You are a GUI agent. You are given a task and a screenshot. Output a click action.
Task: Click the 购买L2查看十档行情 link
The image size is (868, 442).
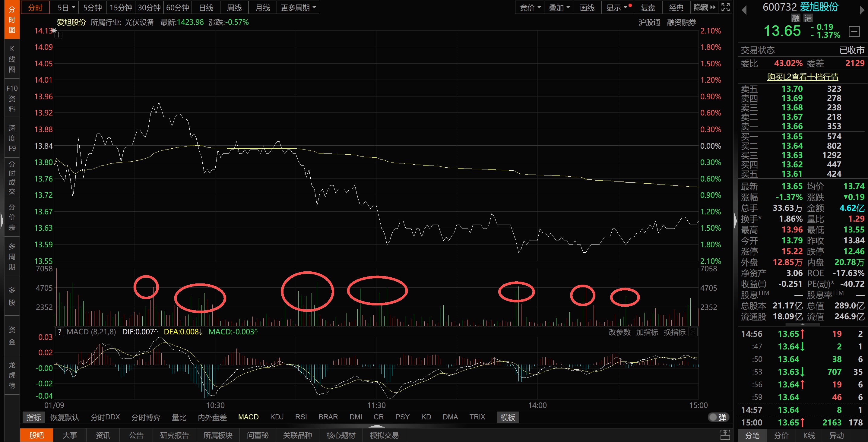tap(802, 77)
